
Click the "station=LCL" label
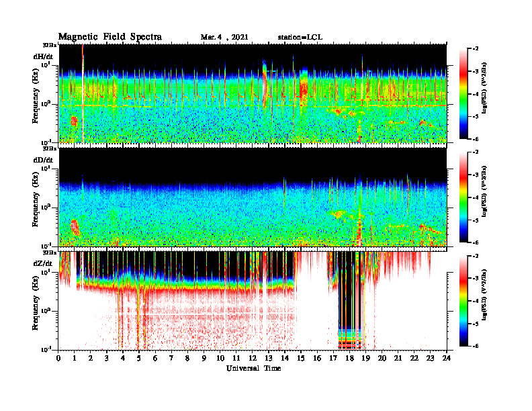(x=300, y=38)
